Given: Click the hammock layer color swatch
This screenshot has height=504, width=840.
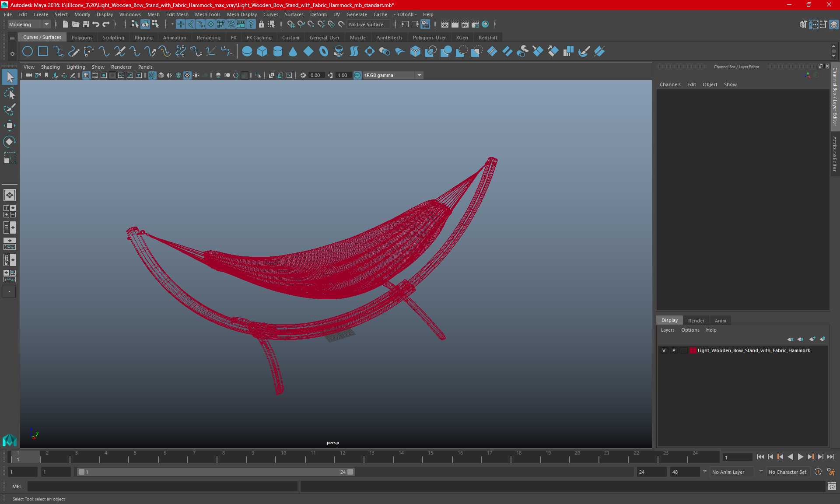Looking at the screenshot, I should pos(693,350).
